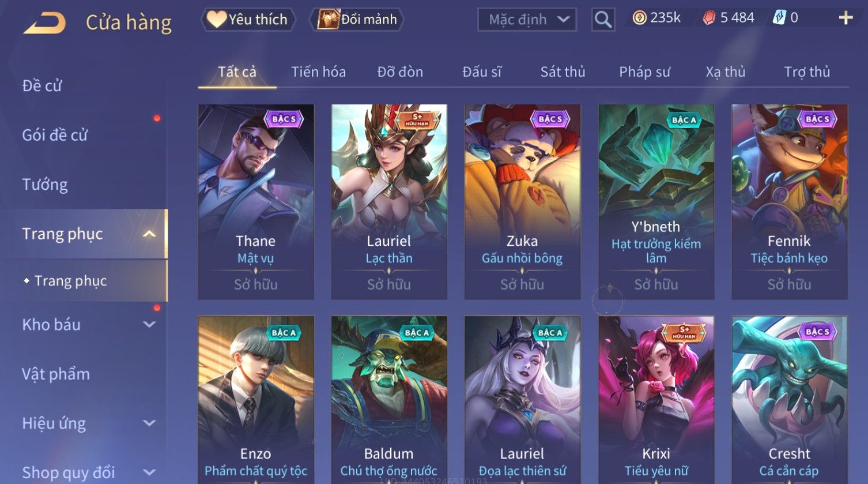
Task: Open Tướng in the sidebar
Action: [x=45, y=185]
